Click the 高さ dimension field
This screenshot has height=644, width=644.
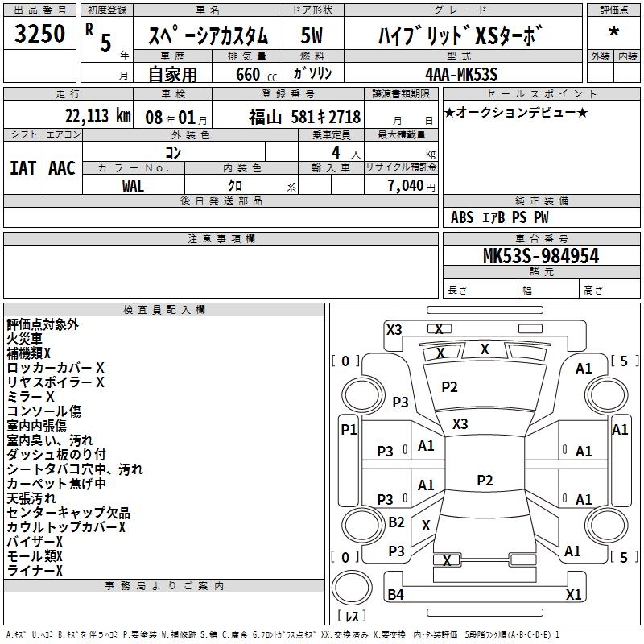pos(609,288)
